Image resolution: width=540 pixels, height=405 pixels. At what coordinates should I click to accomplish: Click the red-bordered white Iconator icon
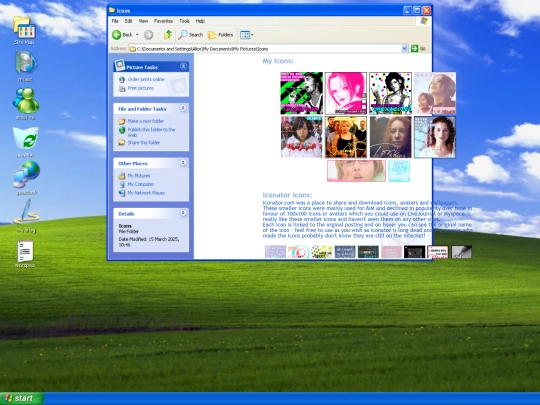[x=438, y=252]
